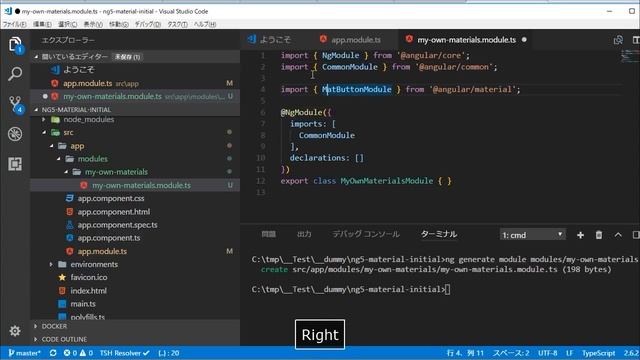The image size is (640, 360).
Task: Open the 移動 menu
Action: click(118, 24)
